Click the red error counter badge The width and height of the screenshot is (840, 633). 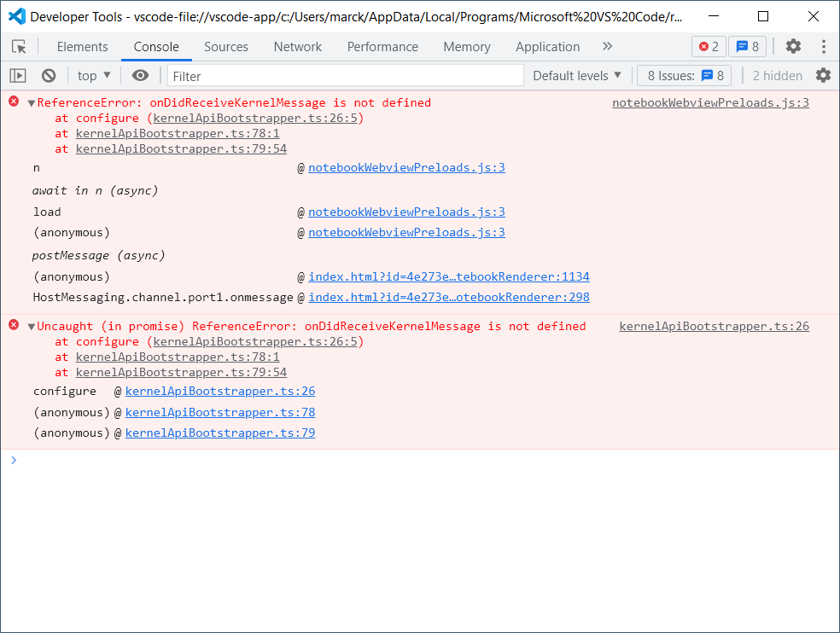708,46
